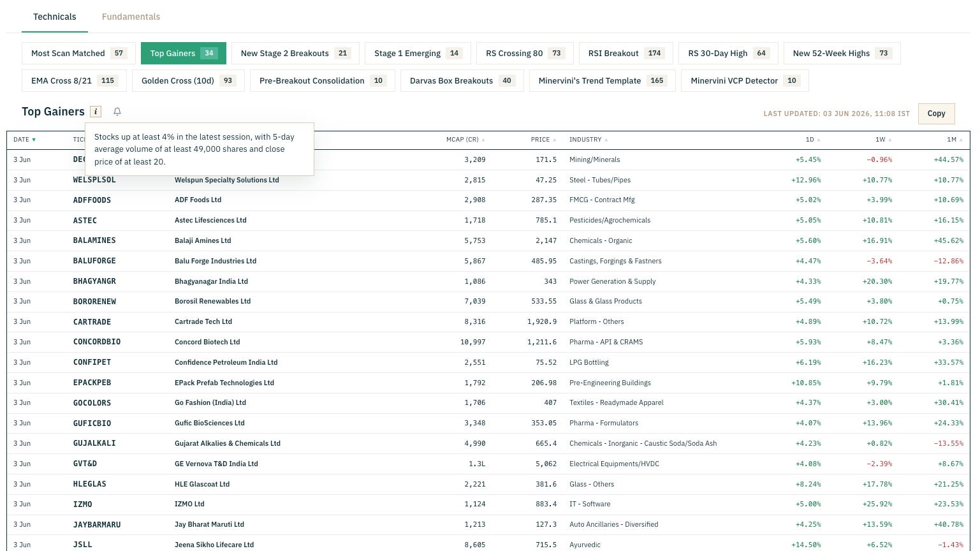The width and height of the screenshot is (980, 551).
Task: Click the +14.50% one-day change value
Action: 806,545
